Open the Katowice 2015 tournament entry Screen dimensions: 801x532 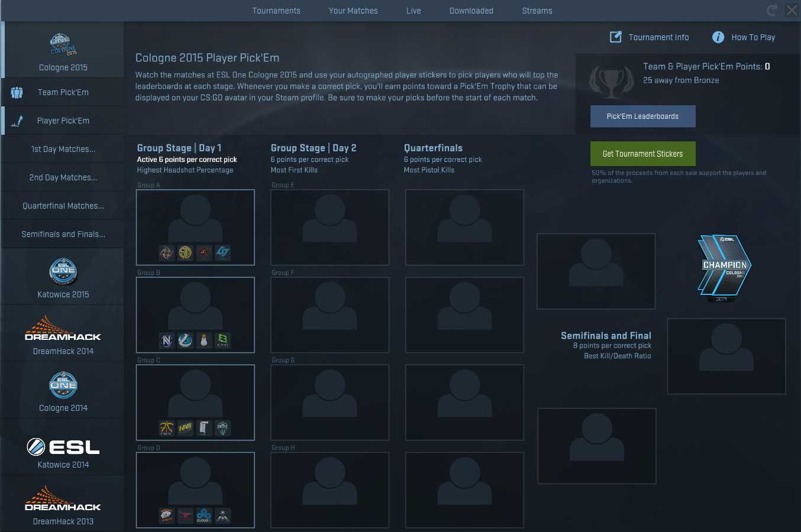63,277
